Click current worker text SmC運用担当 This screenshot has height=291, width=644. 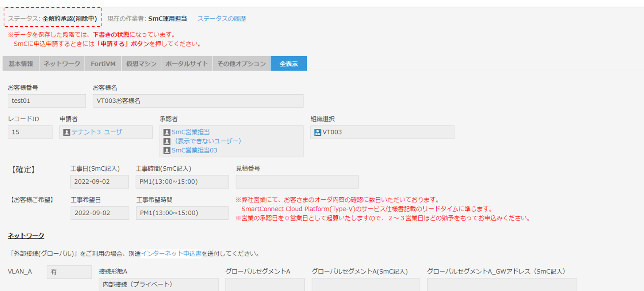tap(168, 19)
